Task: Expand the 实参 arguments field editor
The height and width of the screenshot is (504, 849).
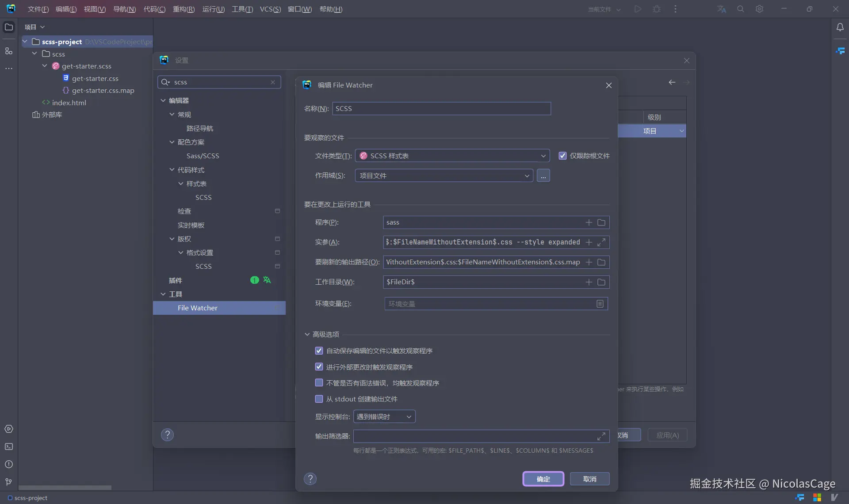Action: coord(601,242)
